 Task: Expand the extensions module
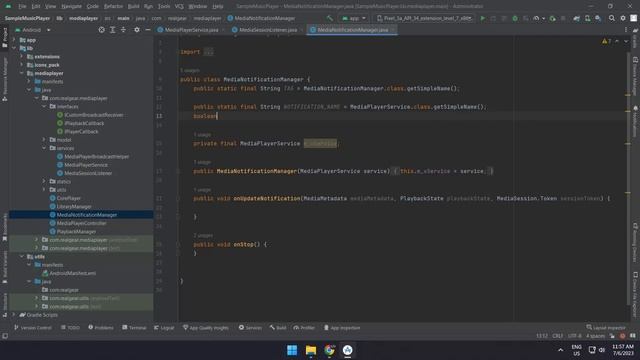click(22, 56)
